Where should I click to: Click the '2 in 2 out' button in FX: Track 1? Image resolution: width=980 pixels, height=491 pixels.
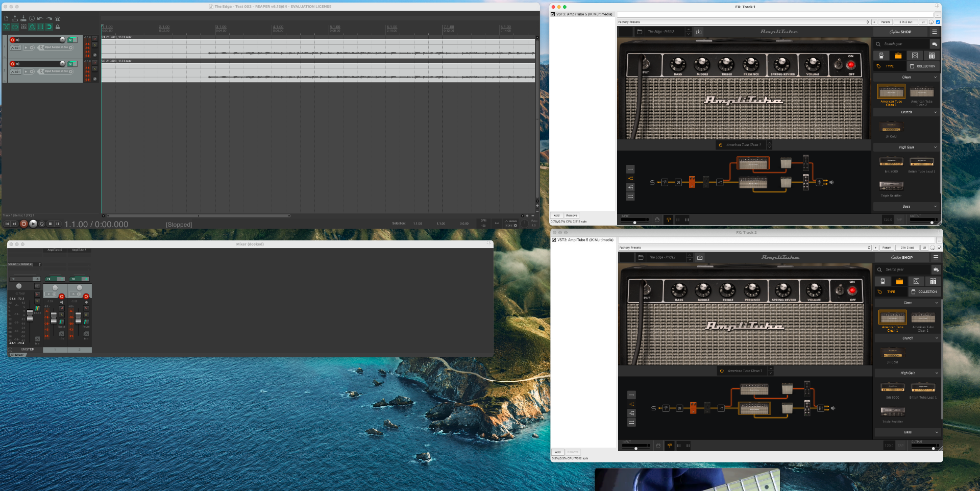point(906,22)
